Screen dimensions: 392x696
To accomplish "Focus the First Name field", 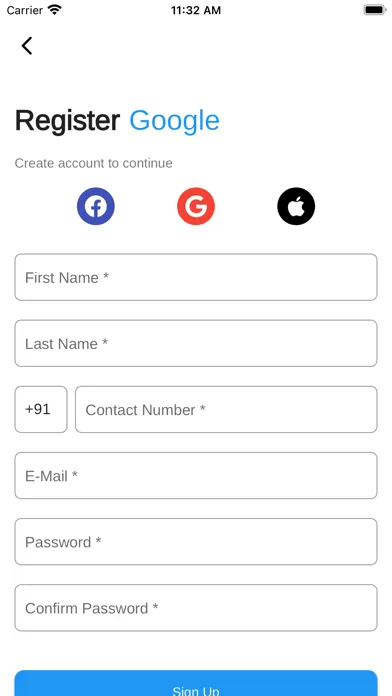I will pos(196,277).
